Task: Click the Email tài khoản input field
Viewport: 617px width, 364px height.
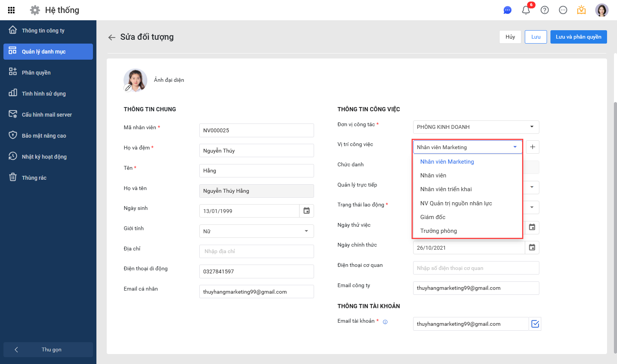Action: pyautogui.click(x=471, y=324)
